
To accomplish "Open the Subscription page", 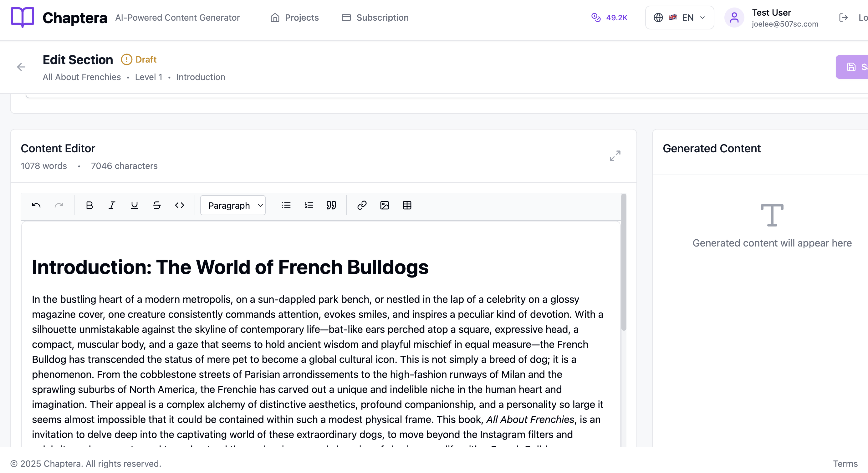I will [375, 18].
